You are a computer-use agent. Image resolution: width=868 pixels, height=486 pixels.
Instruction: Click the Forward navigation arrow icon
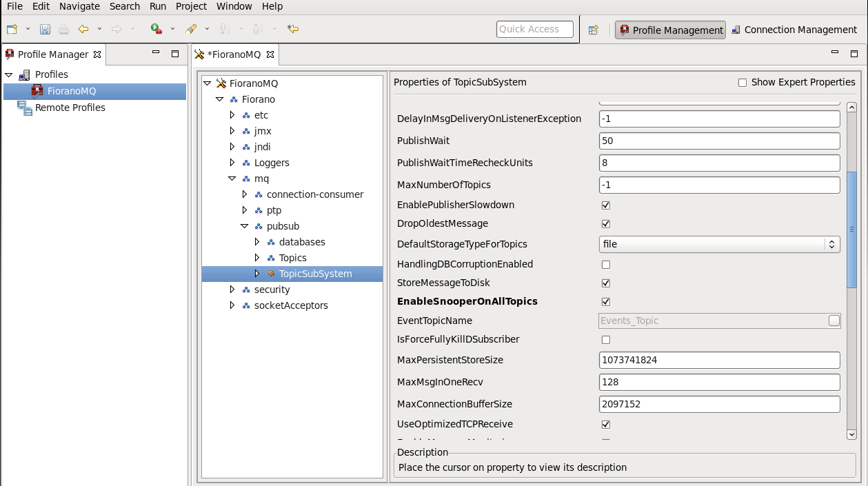pos(117,29)
